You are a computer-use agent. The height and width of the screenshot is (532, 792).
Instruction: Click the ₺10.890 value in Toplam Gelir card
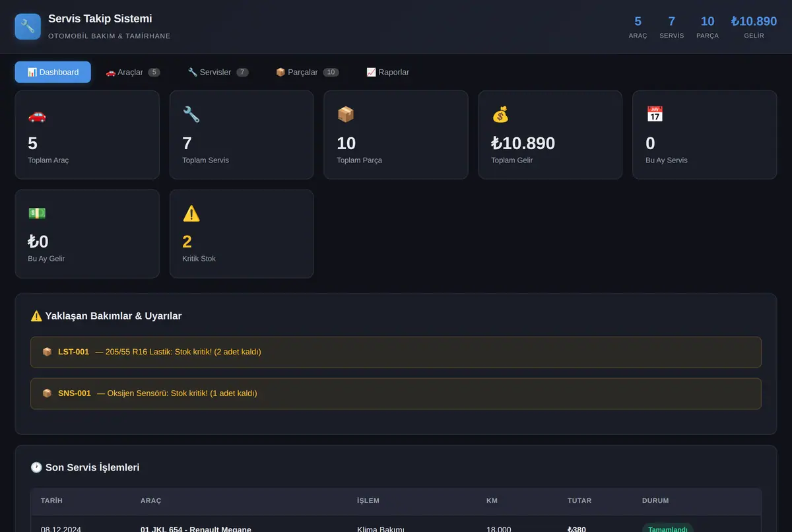523,143
